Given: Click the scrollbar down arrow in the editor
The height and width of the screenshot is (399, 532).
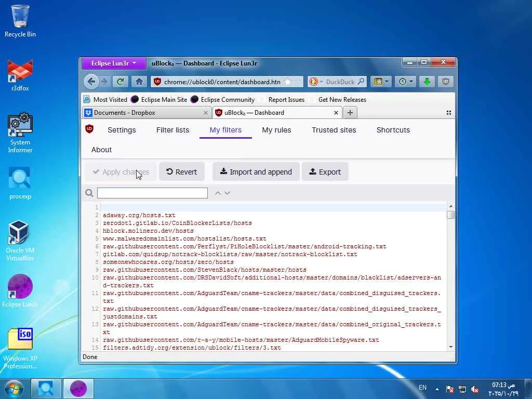Looking at the screenshot, I should (450, 347).
